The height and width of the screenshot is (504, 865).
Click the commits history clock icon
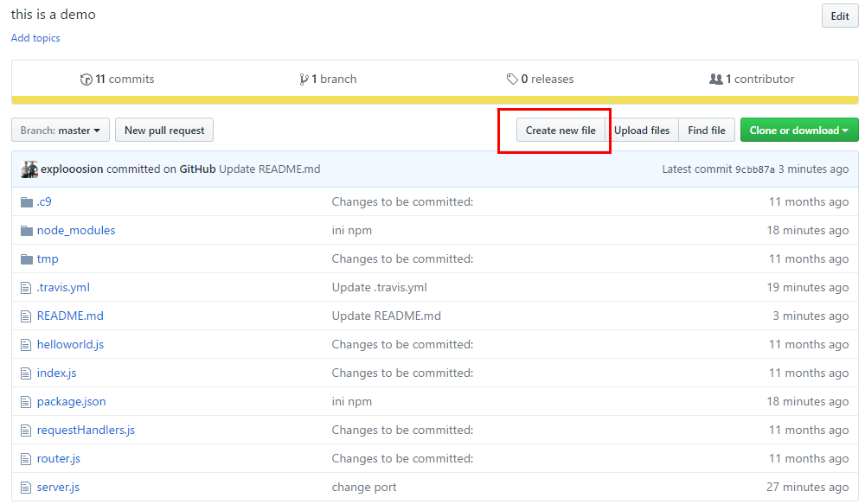click(x=86, y=80)
